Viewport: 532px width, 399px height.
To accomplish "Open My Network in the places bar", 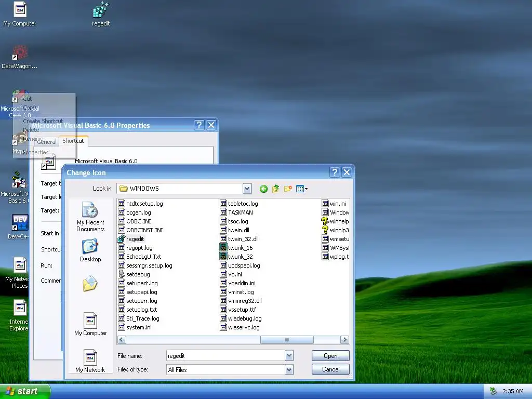I will tap(90, 361).
